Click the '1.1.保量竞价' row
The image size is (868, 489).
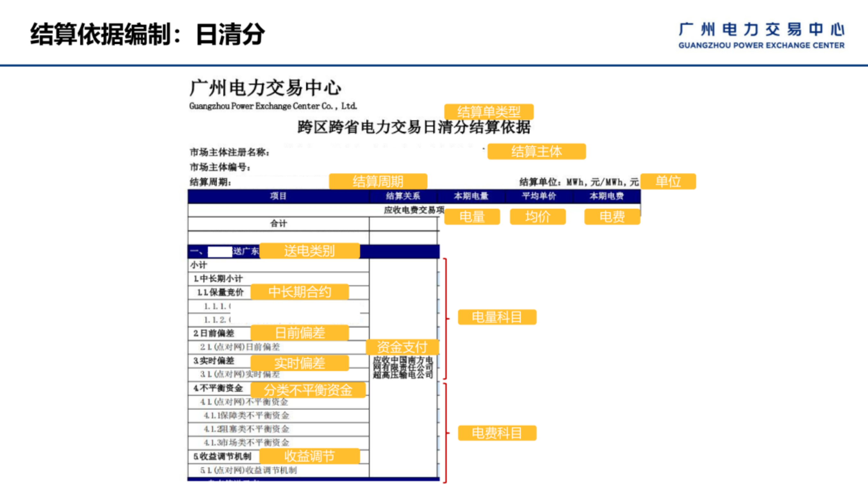(x=278, y=292)
